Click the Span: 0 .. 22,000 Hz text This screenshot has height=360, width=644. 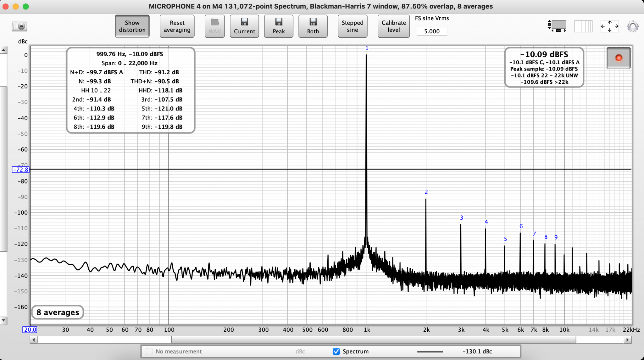(130, 63)
